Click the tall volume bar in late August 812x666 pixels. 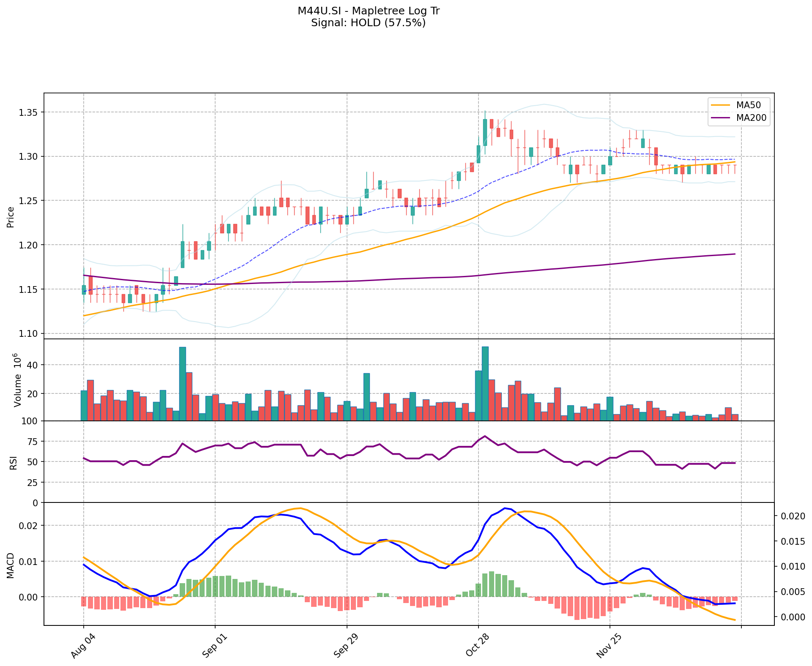click(182, 383)
